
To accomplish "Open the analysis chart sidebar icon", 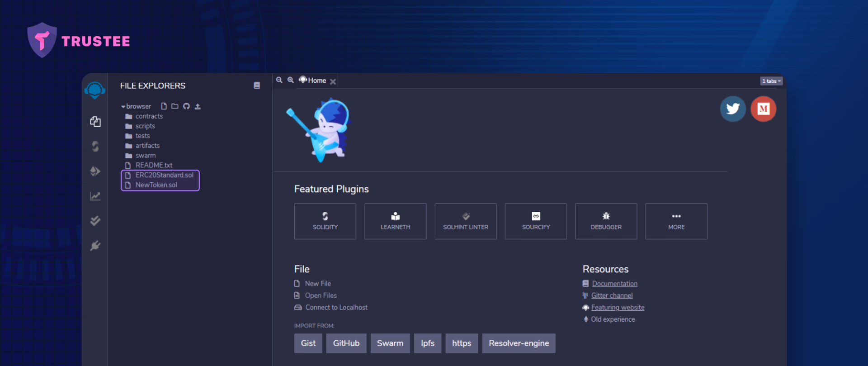I will 95,196.
